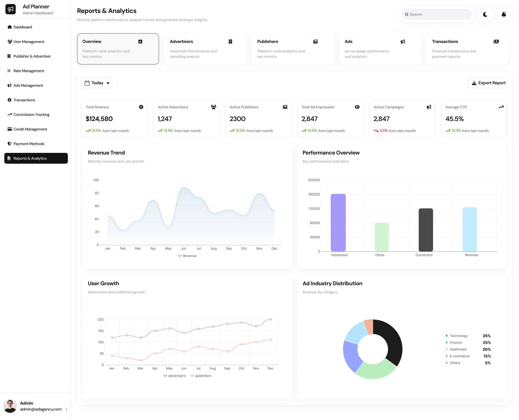Viewport: 519px width, 420px height.
Task: Click the purple Impression bar
Action: [x=338, y=223]
